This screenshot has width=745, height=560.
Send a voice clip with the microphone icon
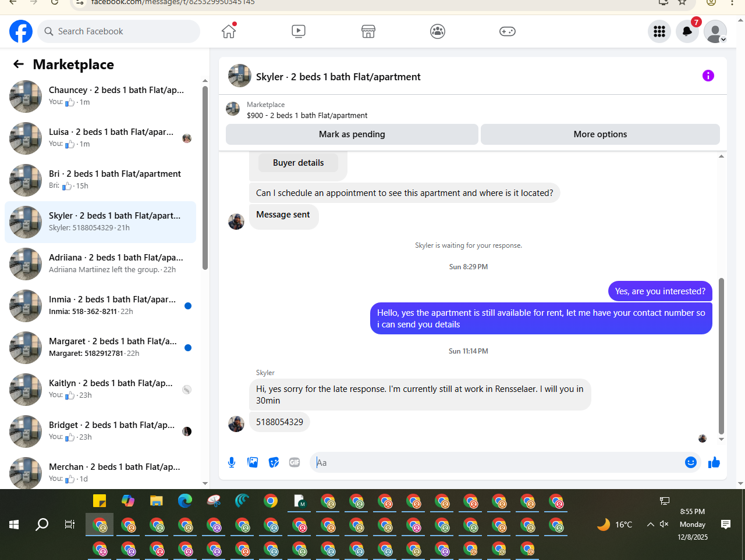coord(232,462)
